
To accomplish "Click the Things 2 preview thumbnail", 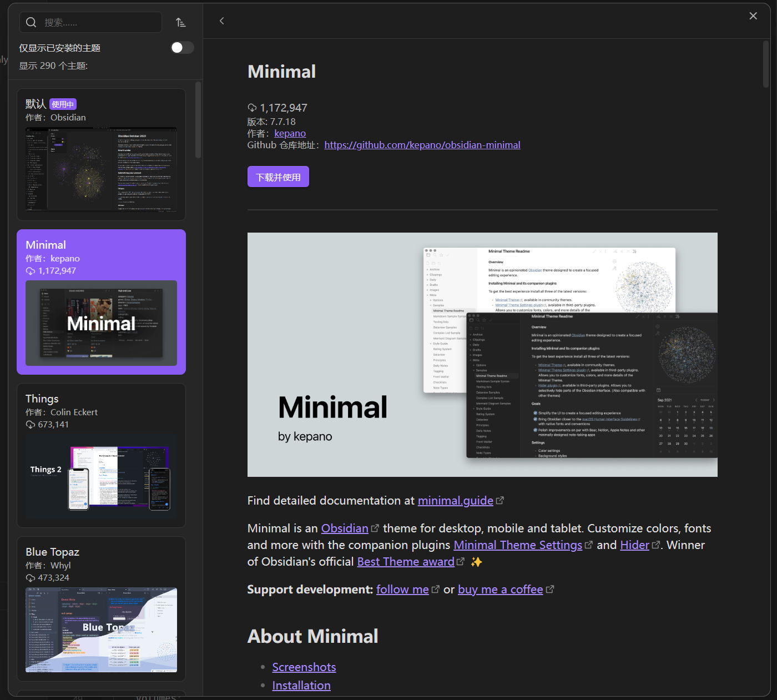I will coord(102,477).
